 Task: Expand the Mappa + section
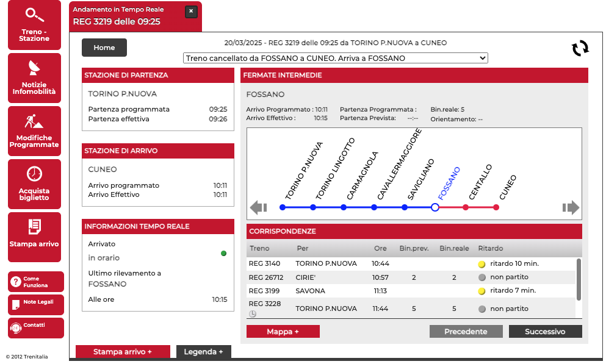click(283, 332)
